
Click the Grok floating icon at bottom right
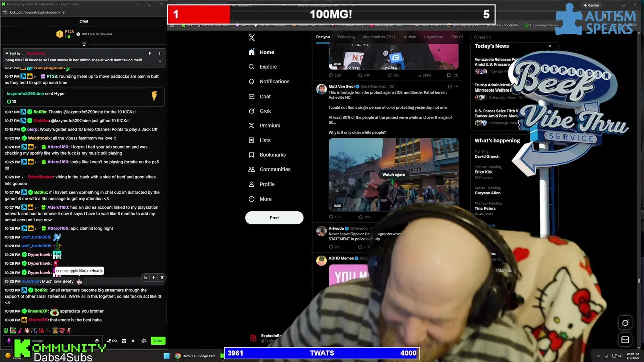625,323
